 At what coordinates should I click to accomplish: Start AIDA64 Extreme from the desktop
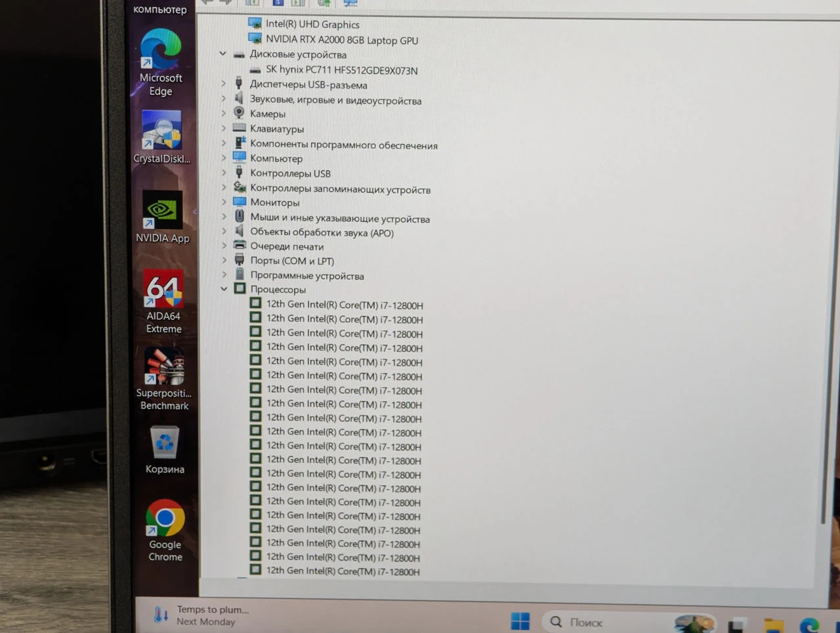(163, 301)
